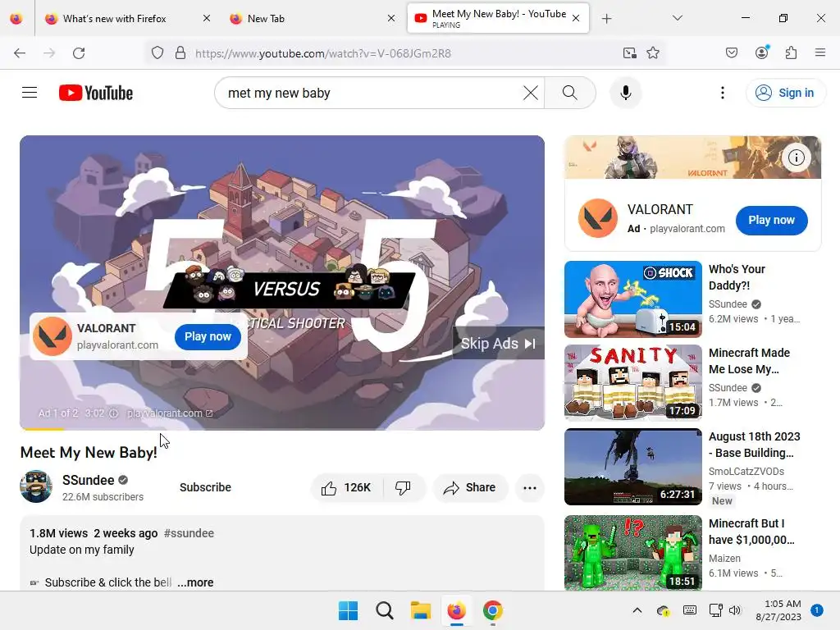This screenshot has height=630, width=840.
Task: Open playvalorant.com link in player
Action: [x=170, y=413]
